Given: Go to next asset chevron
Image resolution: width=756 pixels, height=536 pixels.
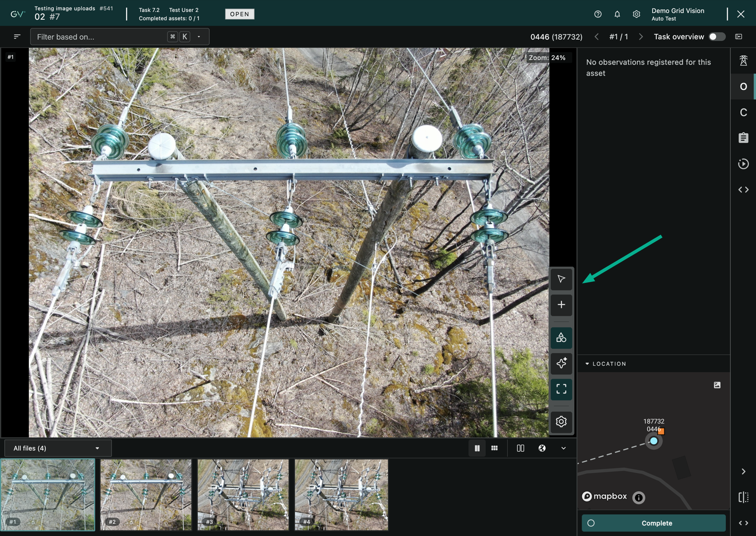Looking at the screenshot, I should [x=641, y=37].
